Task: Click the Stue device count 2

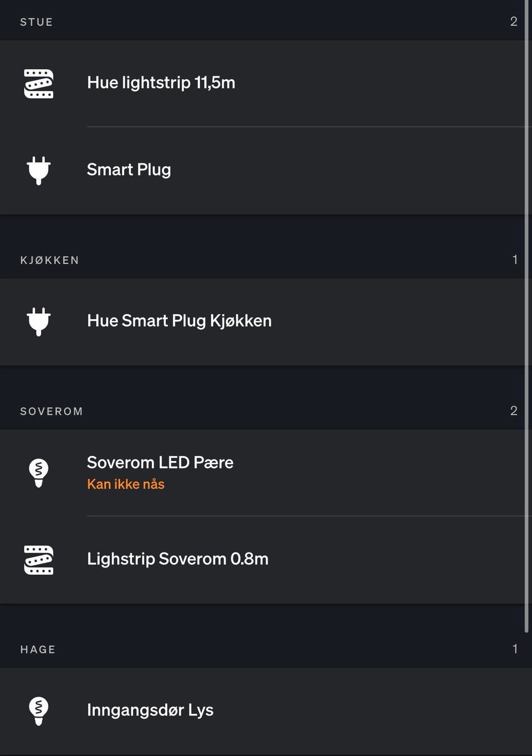Action: click(x=514, y=22)
